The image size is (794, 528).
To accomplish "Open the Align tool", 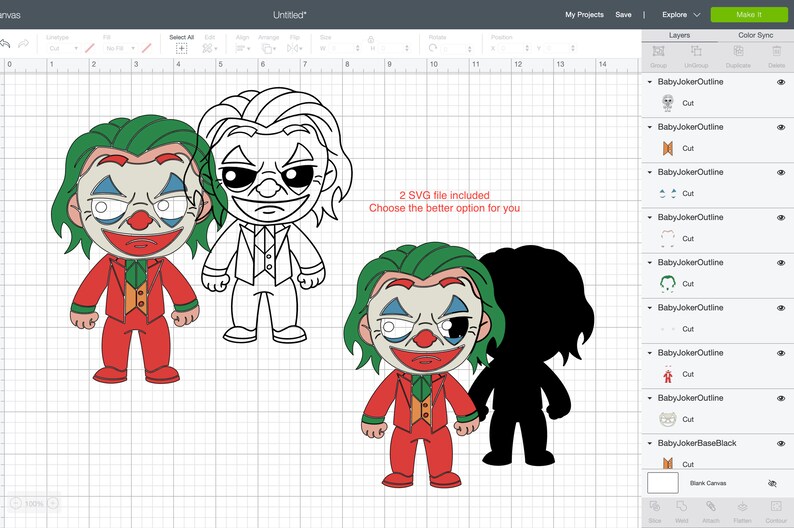I will 243,48.
